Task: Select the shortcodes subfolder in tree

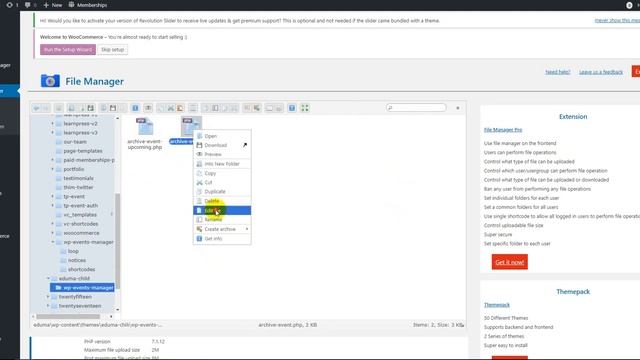Action: pyautogui.click(x=82, y=269)
